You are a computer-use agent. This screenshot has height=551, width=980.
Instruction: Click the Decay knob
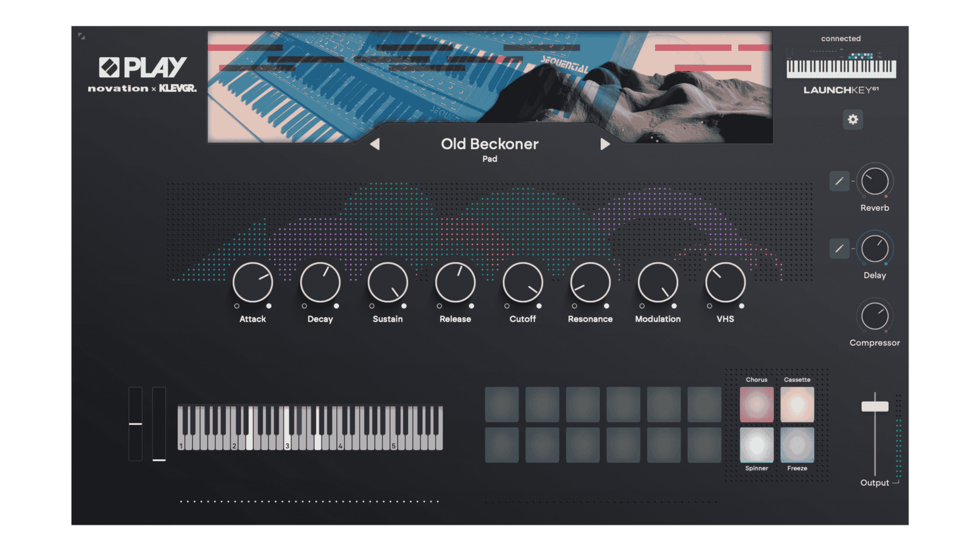[x=320, y=282]
